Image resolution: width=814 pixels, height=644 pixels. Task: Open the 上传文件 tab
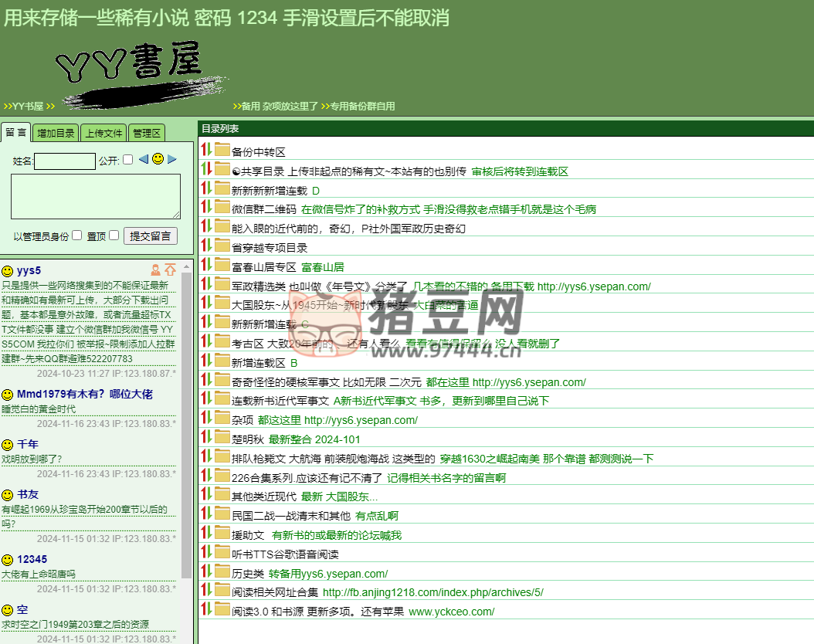point(103,132)
